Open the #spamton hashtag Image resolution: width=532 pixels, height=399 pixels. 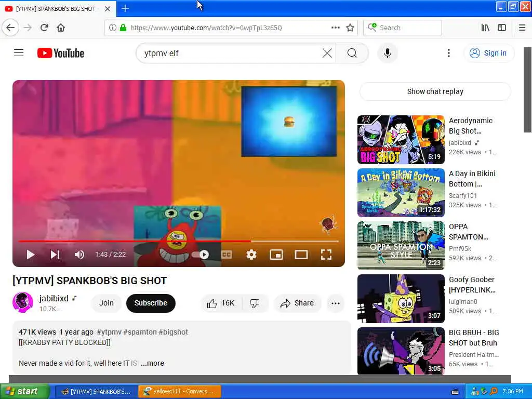pyautogui.click(x=140, y=332)
